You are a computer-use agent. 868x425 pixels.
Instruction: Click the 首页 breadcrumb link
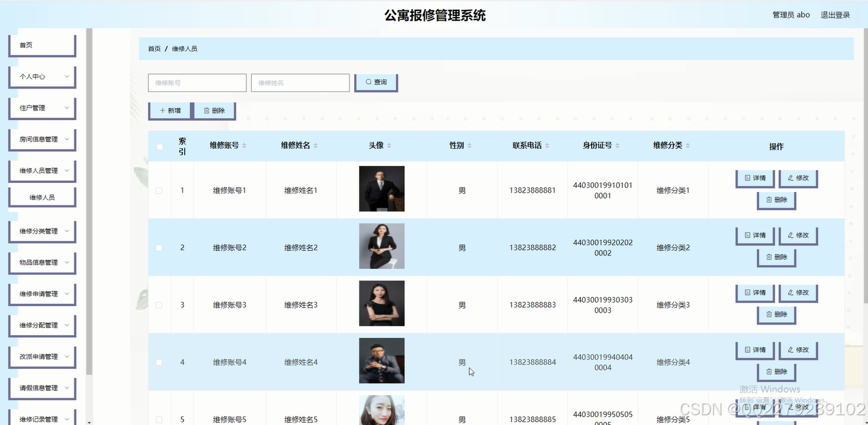tap(153, 48)
